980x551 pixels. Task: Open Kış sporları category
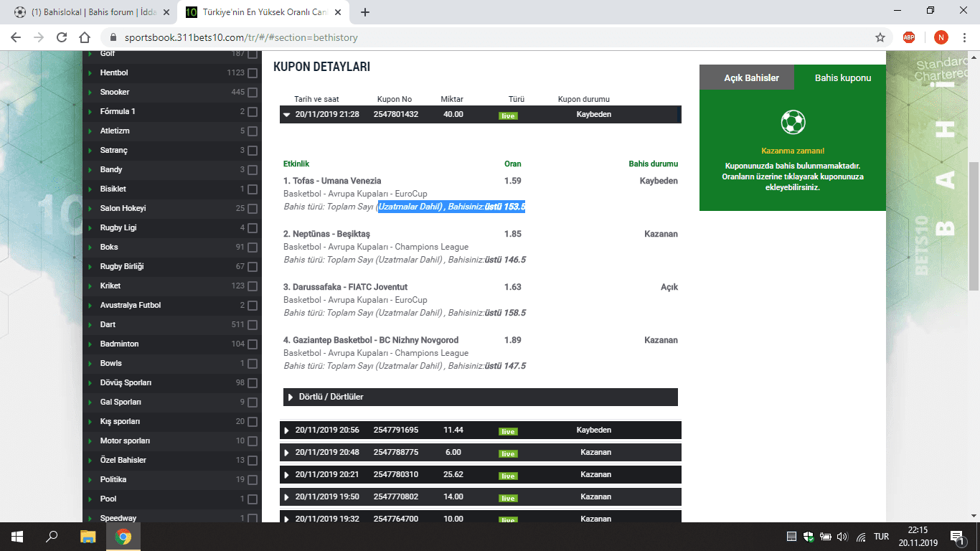(x=121, y=421)
